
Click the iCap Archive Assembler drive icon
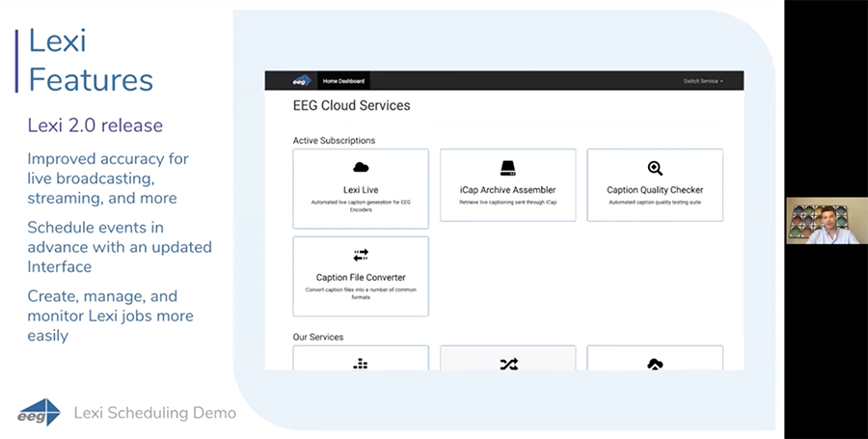[507, 168]
